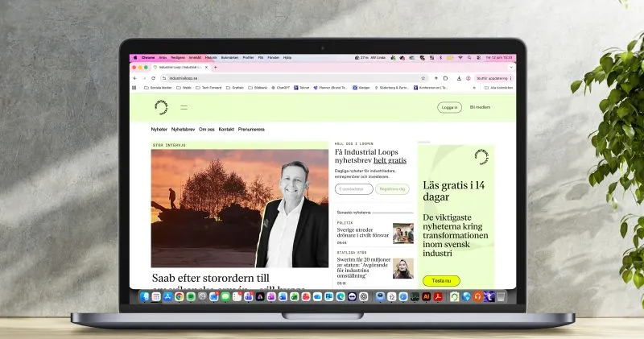Launch Adobe Illustrator from the dock
644x339 pixels.
[427, 296]
